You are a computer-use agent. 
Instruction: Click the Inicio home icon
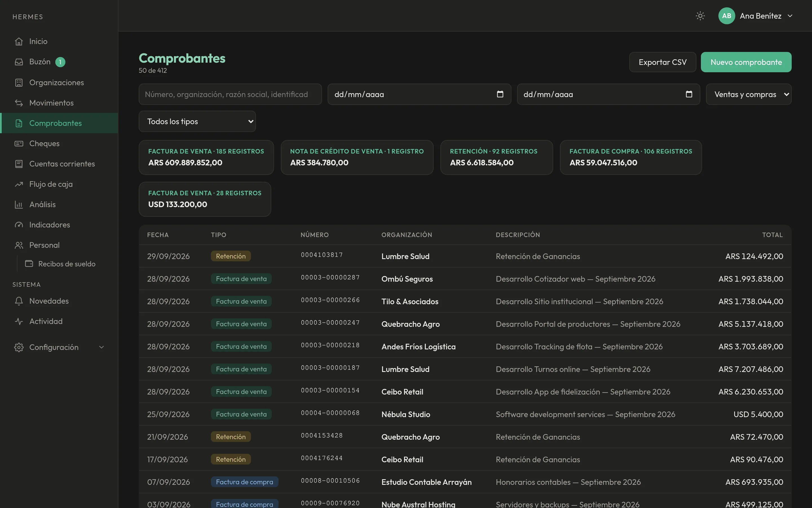point(19,41)
